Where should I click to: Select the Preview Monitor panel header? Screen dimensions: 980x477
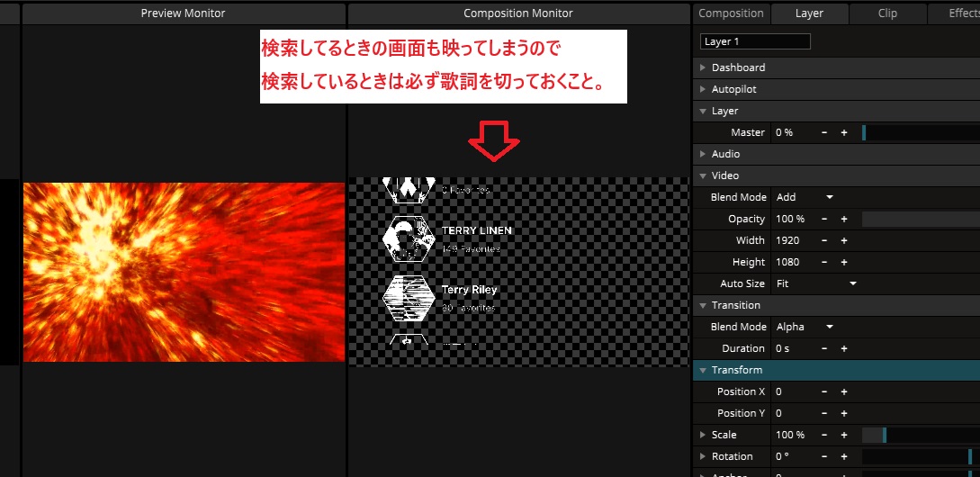(x=183, y=13)
